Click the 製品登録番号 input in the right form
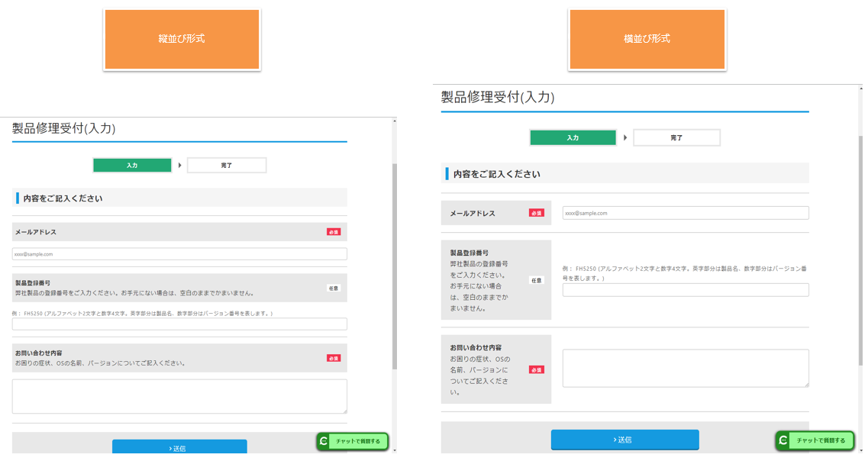 point(685,290)
